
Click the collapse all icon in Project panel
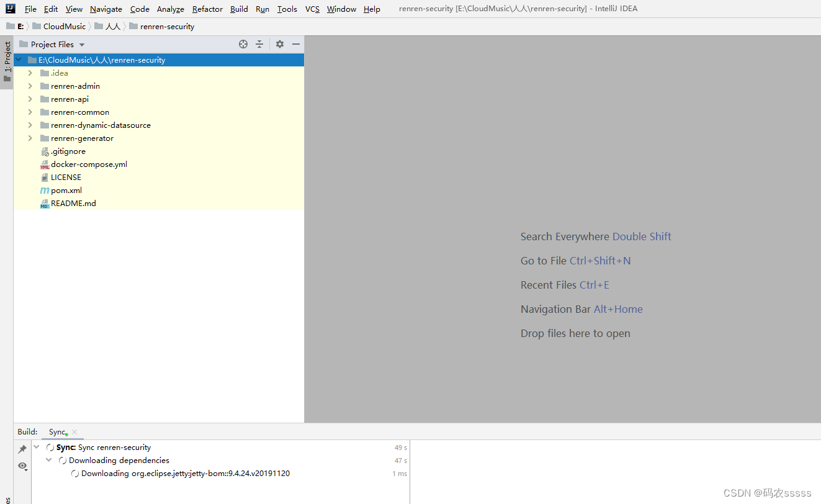pos(259,44)
